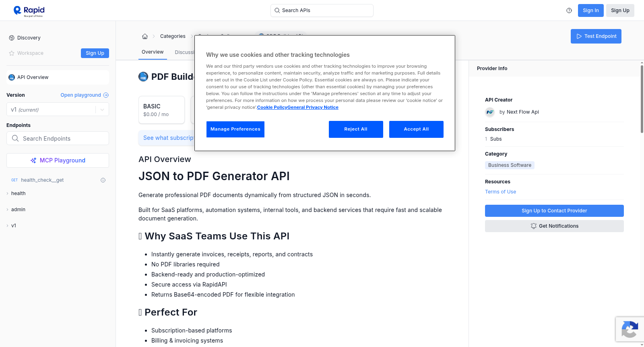This screenshot has width=644, height=347.
Task: Open the Categories breadcrumb
Action: (x=173, y=36)
